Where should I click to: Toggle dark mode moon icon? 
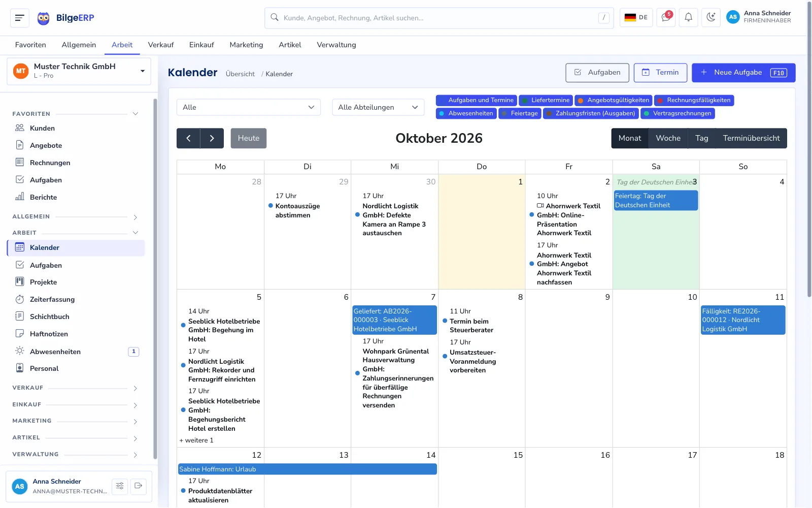pos(711,17)
